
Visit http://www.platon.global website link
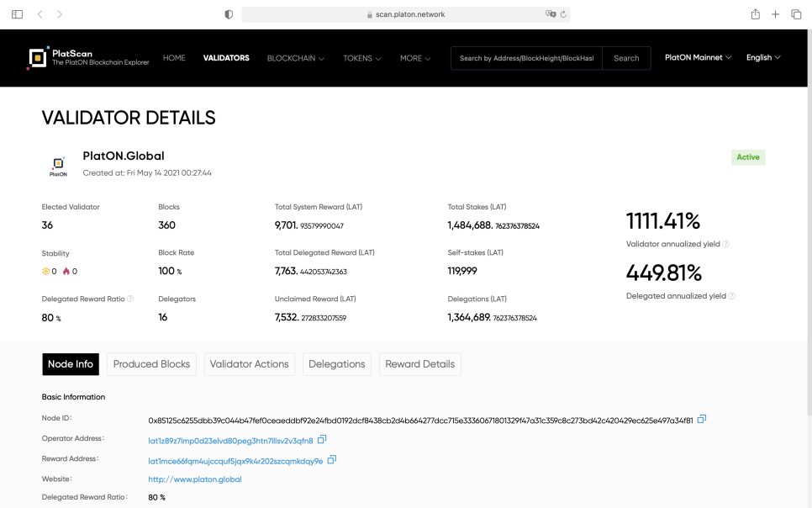[x=195, y=479]
